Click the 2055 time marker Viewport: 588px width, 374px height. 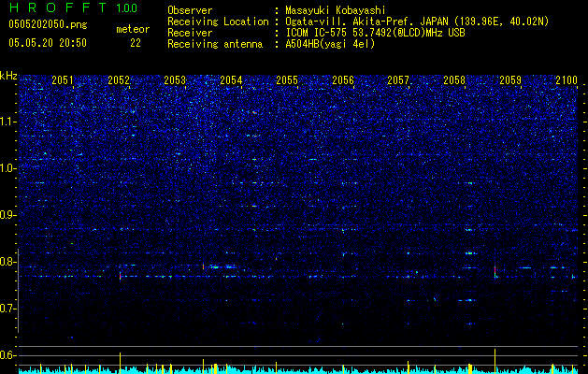(287, 79)
